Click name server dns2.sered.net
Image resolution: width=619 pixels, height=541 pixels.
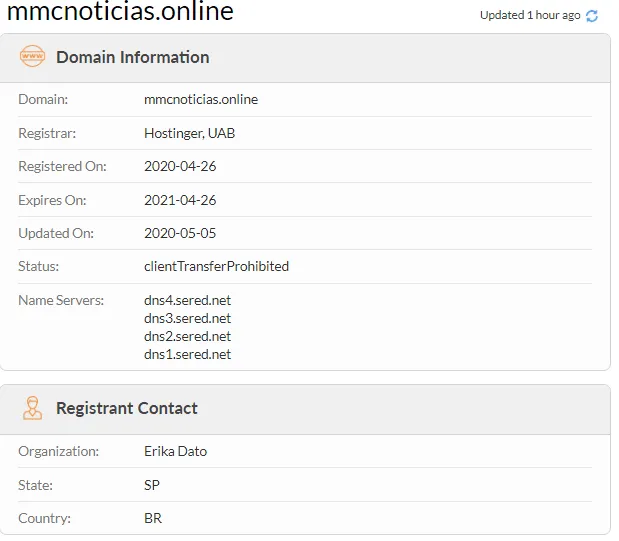(187, 336)
